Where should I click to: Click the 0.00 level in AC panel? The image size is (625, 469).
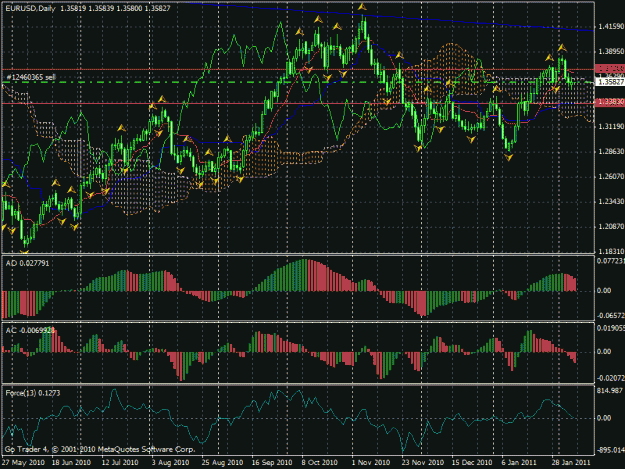click(604, 352)
